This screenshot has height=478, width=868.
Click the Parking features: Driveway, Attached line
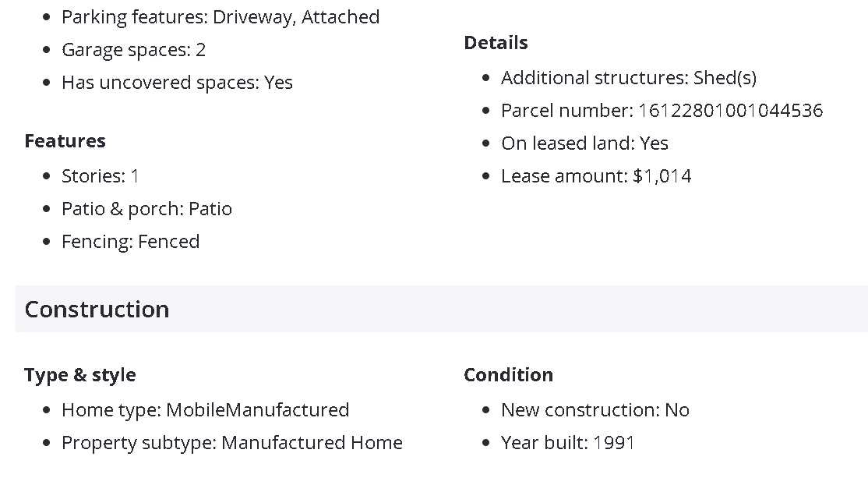click(221, 17)
